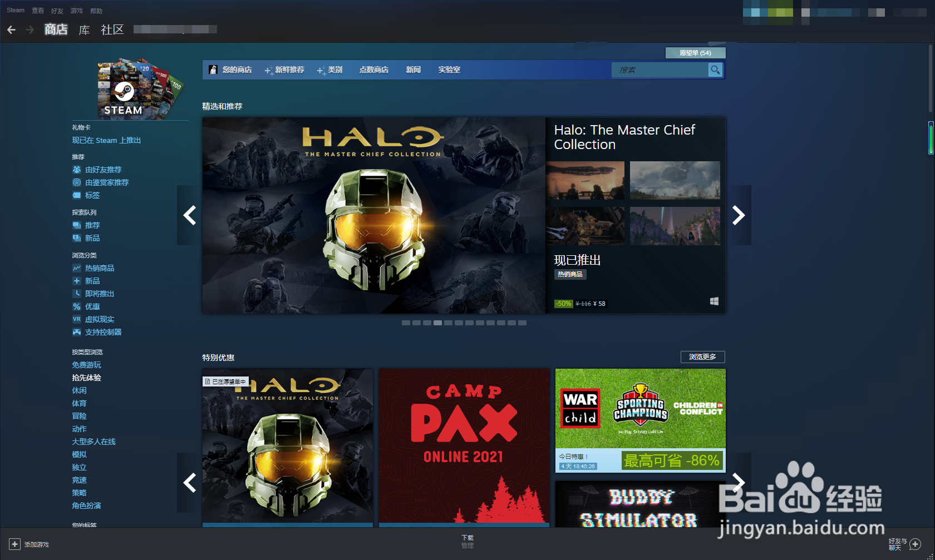Select the last carousel page indicator

[522, 323]
